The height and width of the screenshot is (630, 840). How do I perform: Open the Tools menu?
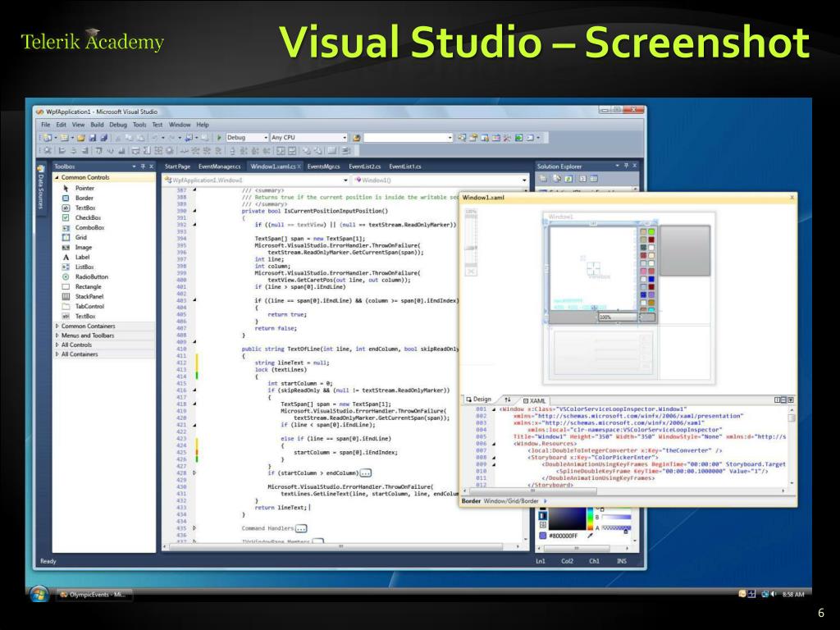[139, 125]
